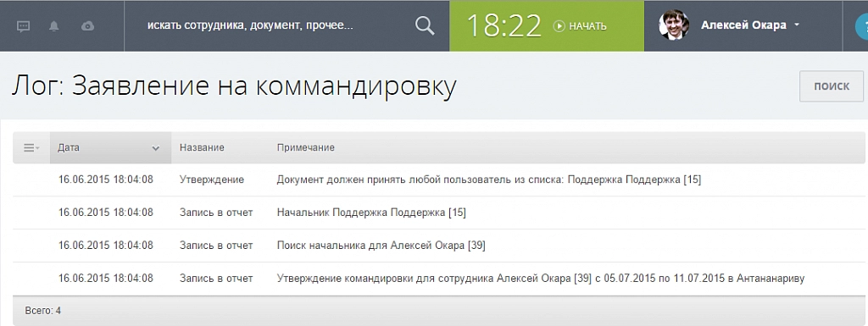Click Алексей Окара's avatar photo
The width and height of the screenshot is (868, 326).
[673, 25]
